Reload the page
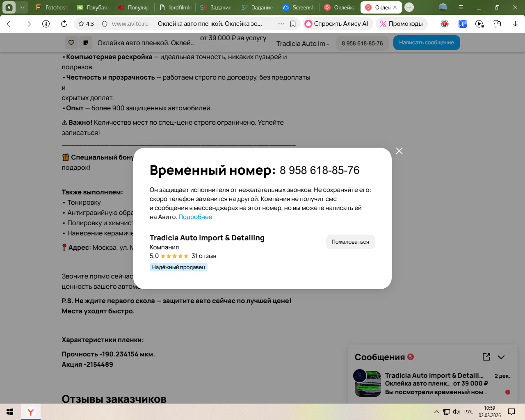Viewport: 525px width, 420px height. click(x=64, y=24)
